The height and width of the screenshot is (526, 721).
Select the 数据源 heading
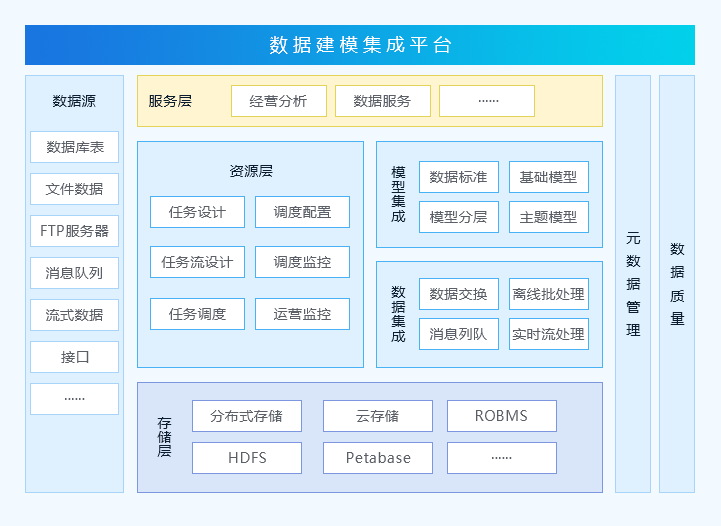[74, 101]
